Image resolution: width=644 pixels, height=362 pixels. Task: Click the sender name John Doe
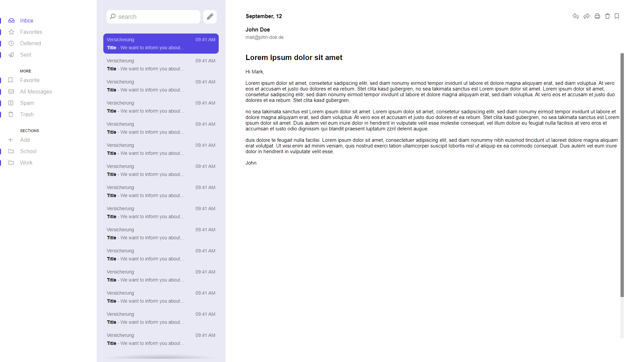tap(258, 29)
